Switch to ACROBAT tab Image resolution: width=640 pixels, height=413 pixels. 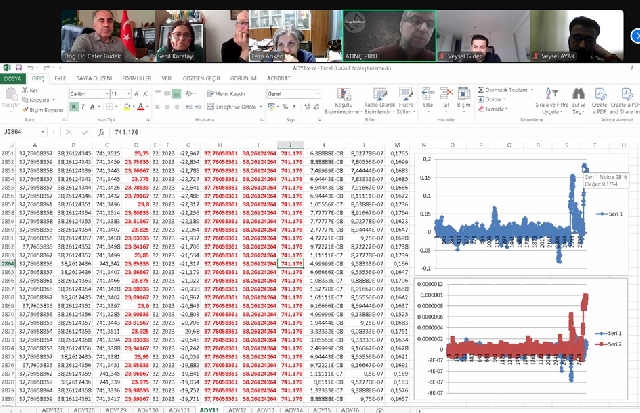pyautogui.click(x=278, y=78)
